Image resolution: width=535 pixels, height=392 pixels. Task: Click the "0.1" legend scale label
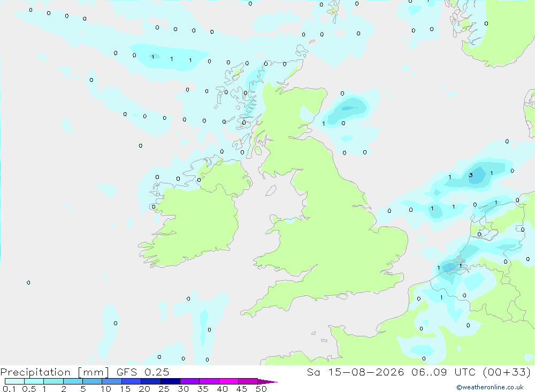pos(9,389)
